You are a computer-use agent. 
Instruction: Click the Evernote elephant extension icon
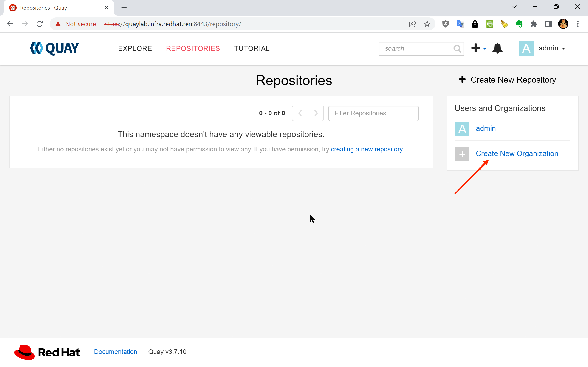click(519, 24)
